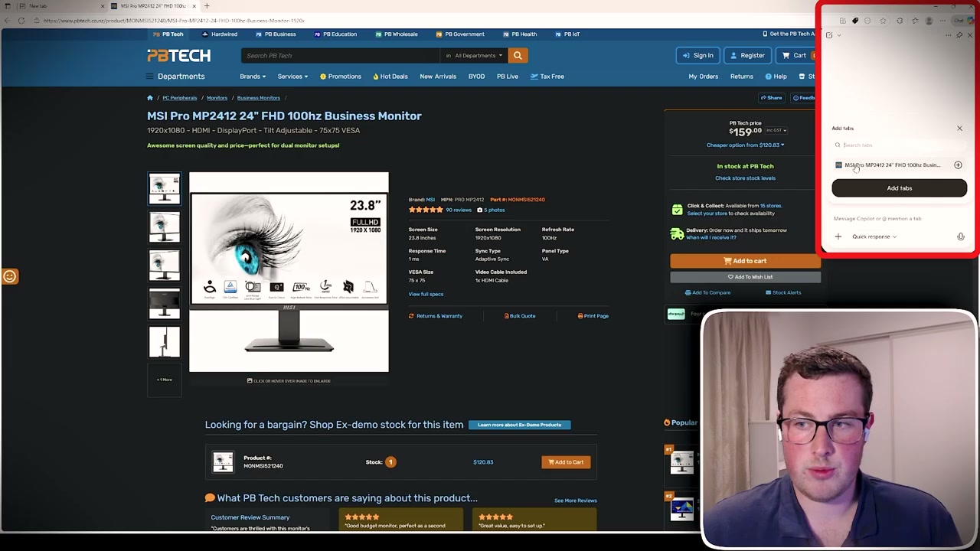
Task: Add this product to Compare
Action: click(x=707, y=292)
